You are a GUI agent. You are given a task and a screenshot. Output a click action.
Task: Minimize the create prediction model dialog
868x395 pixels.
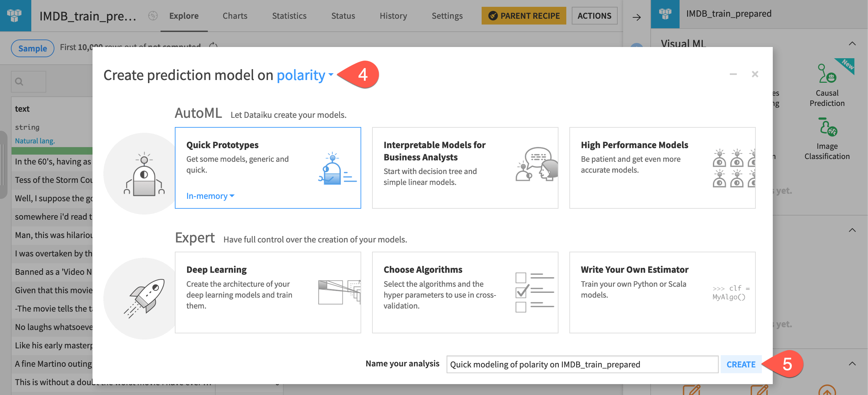tap(733, 74)
